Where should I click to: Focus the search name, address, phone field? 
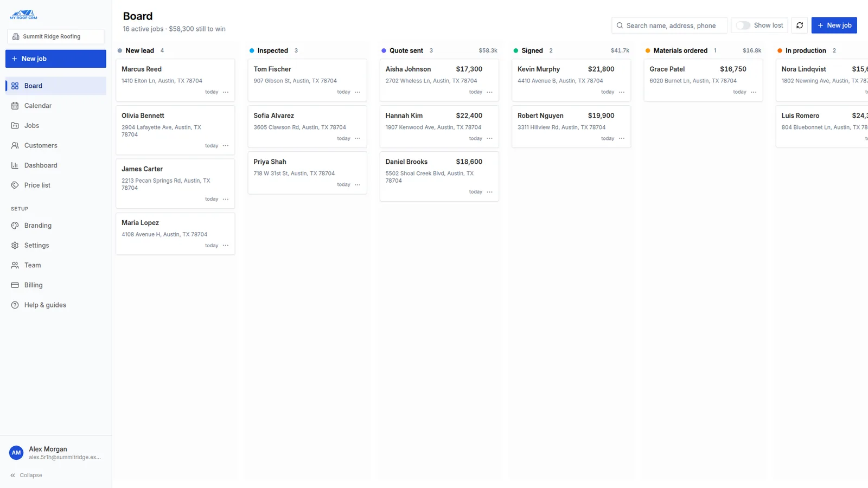669,25
